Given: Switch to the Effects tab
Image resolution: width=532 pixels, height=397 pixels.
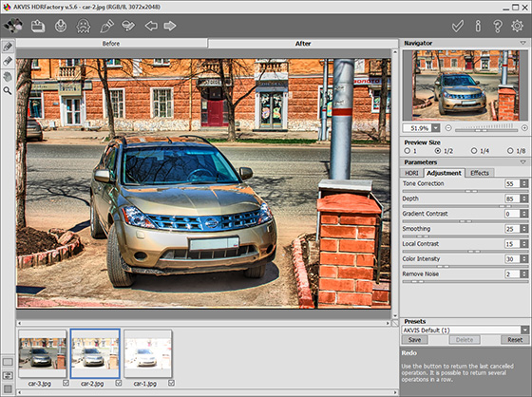Looking at the screenshot, I should 480,173.
